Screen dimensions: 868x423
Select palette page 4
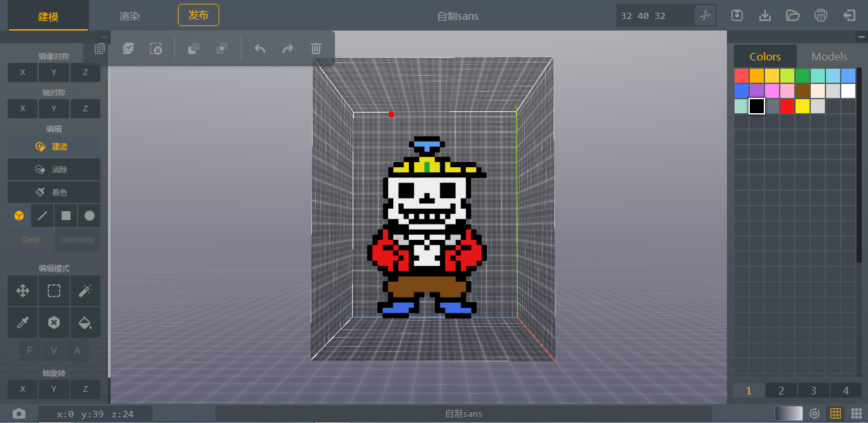[x=846, y=391]
